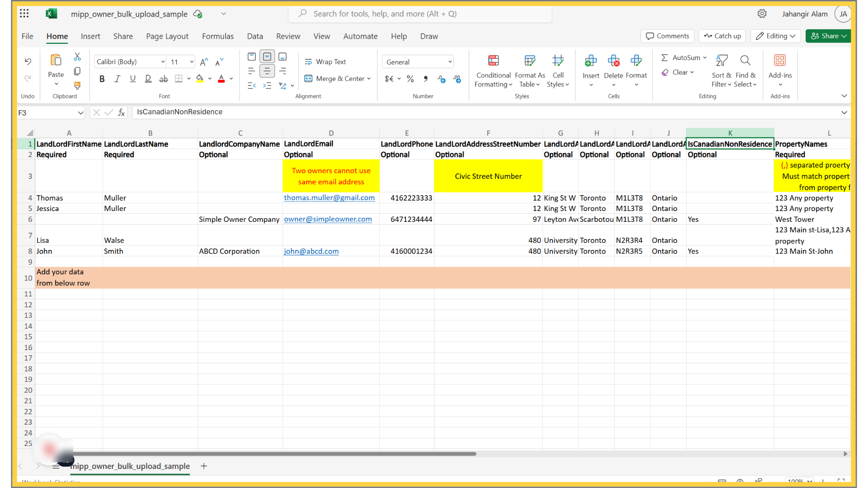This screenshot has width=868, height=488.
Task: Click the Redo arrow icon
Action: tap(28, 79)
